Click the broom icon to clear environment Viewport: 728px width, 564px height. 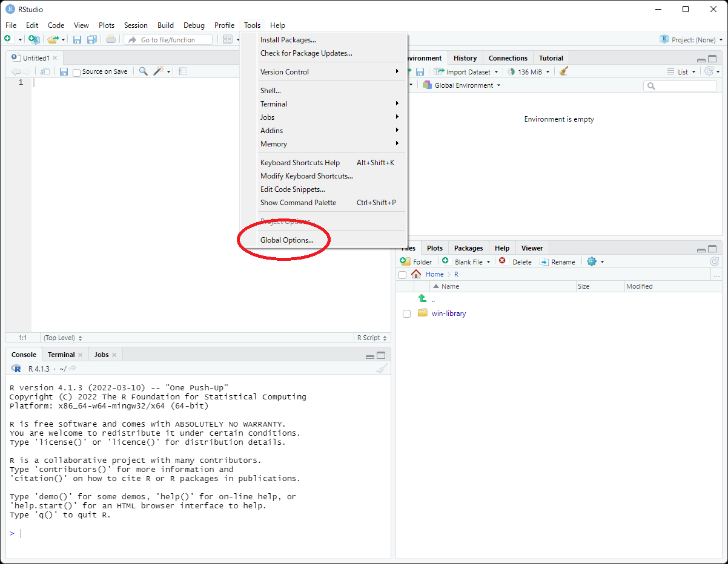564,71
